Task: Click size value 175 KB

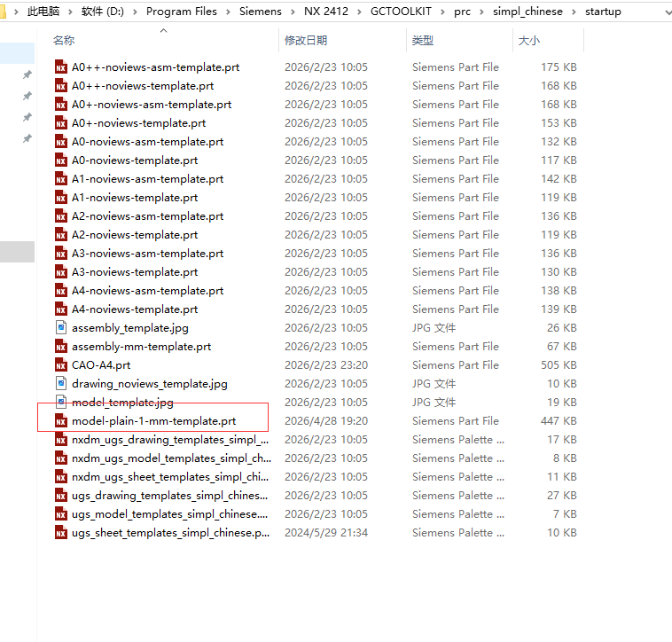Action: click(559, 67)
